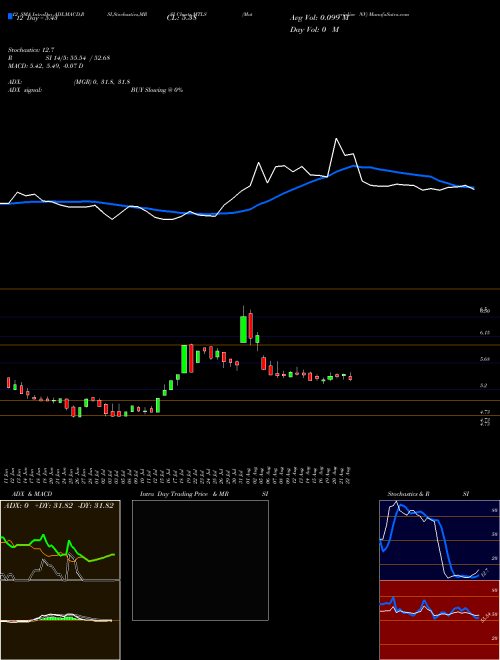Click the 'MACD: 5.42, 5.49, -0.07 D' line

[45, 66]
